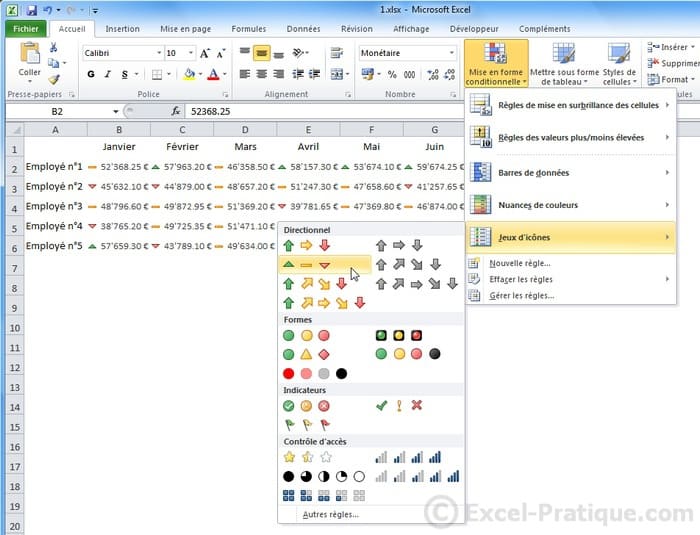Open the Fichier tab
Viewport: 700px width, 535px height.
pos(25,29)
